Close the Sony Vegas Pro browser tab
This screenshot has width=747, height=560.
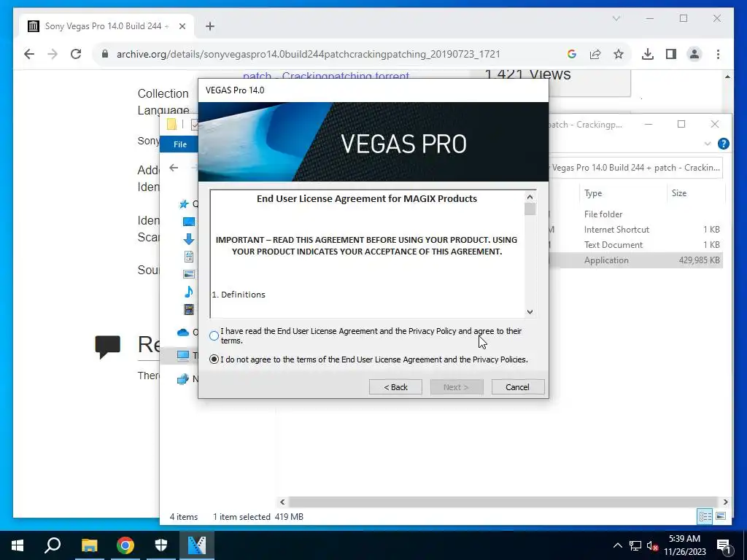pos(182,26)
